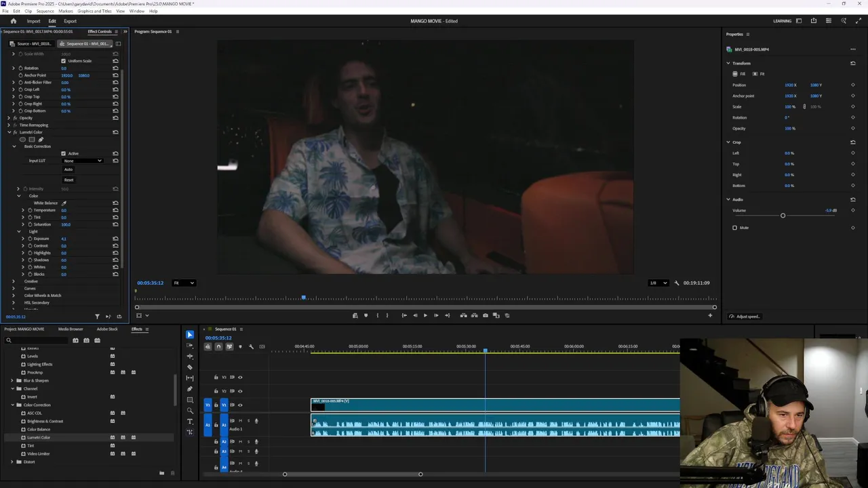Collapse the Transform section in Properties
Image resolution: width=868 pixels, height=488 pixels.
[728, 64]
